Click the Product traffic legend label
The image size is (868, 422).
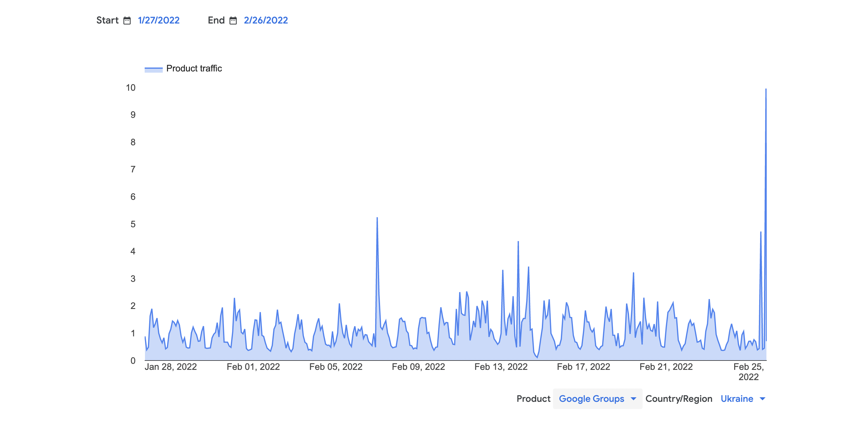point(194,68)
